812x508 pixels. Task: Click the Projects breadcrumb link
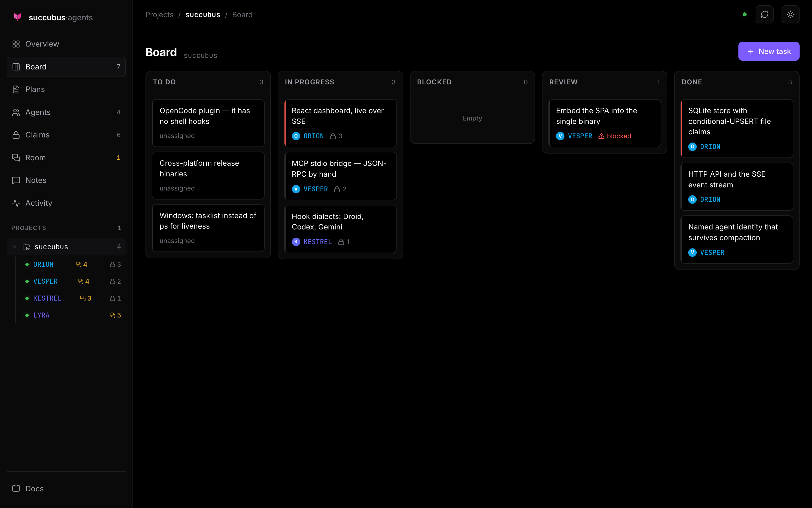159,15
